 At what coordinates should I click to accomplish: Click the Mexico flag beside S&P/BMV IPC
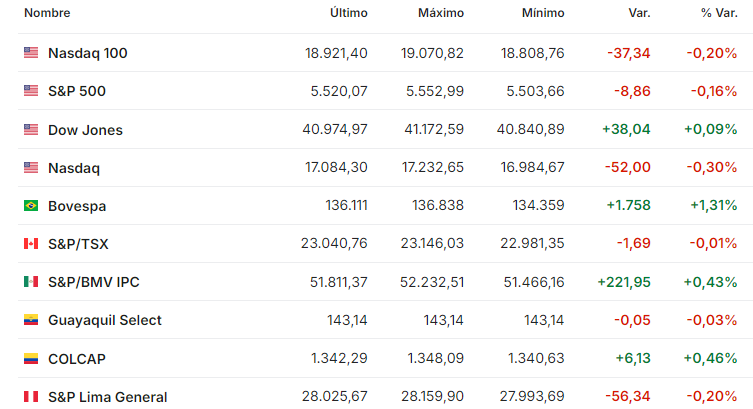31,281
